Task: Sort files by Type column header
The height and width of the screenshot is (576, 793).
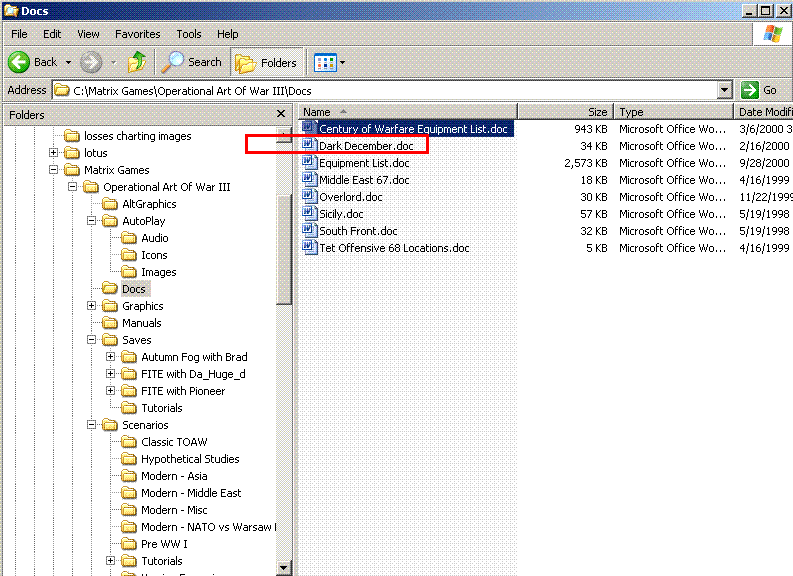Action: coord(673,112)
